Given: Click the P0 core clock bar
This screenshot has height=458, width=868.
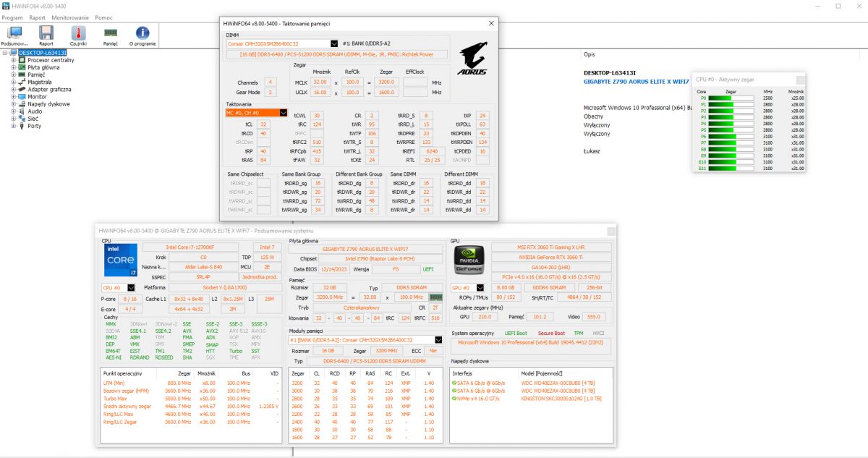Looking at the screenshot, I should click(x=731, y=97).
